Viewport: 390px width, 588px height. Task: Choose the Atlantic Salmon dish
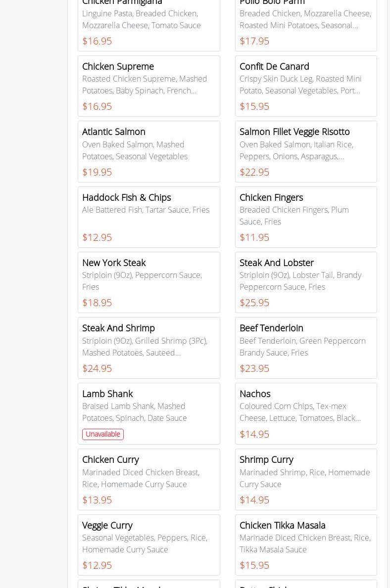coord(148,151)
